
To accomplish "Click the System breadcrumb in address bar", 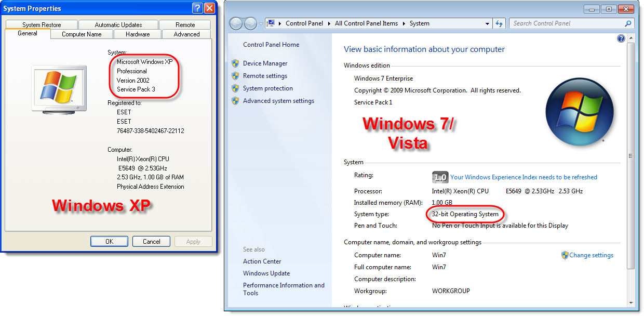I will (419, 23).
